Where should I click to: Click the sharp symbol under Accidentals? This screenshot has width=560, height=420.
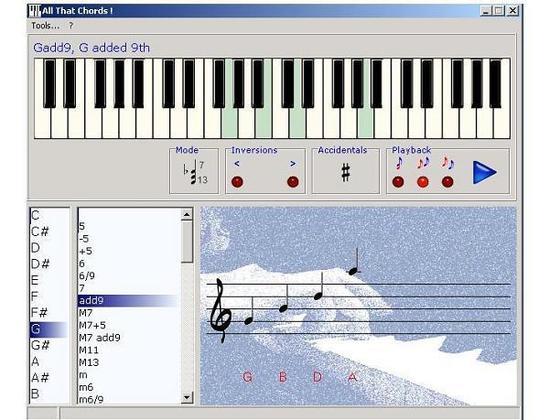click(x=345, y=172)
